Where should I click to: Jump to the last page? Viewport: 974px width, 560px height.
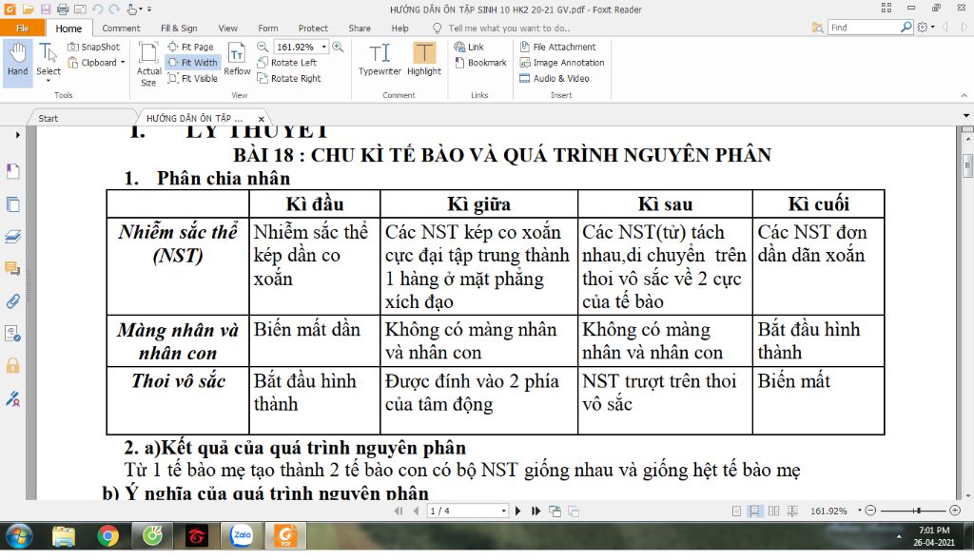[x=536, y=511]
